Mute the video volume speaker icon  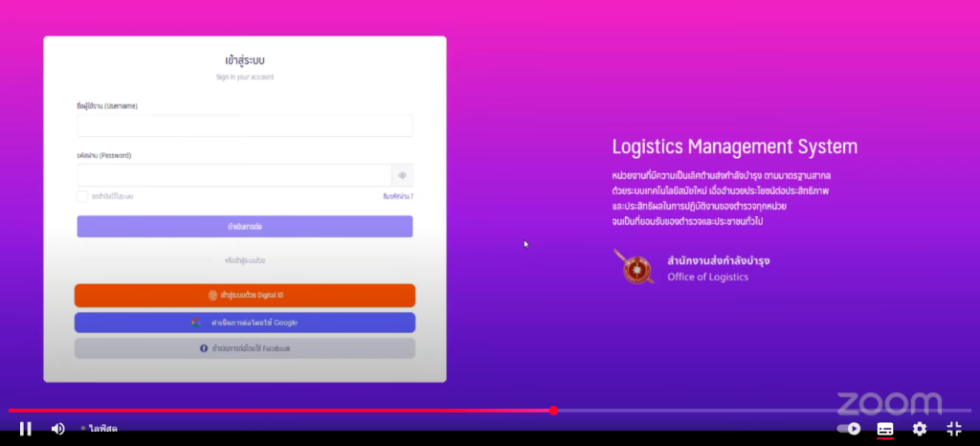57,429
